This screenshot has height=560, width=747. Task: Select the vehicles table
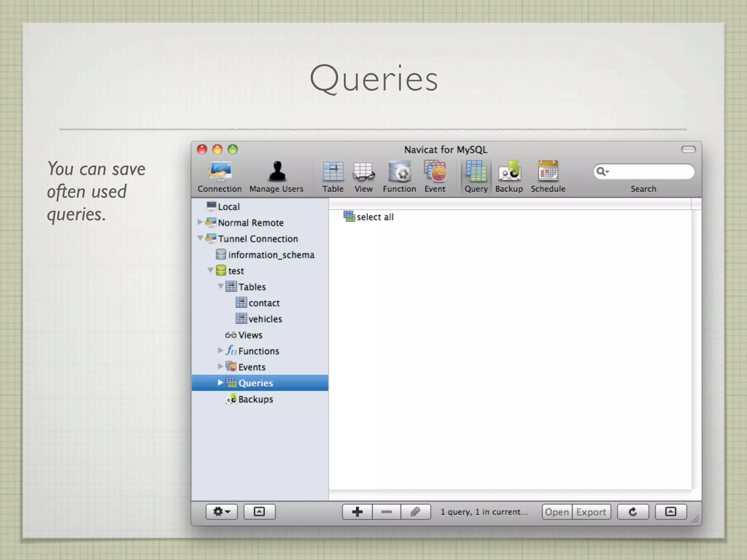265,319
